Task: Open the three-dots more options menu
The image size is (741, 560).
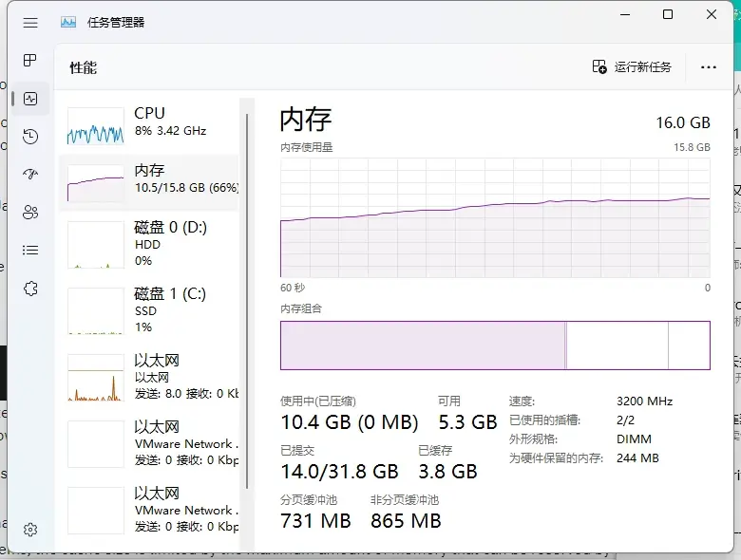Action: coord(709,67)
